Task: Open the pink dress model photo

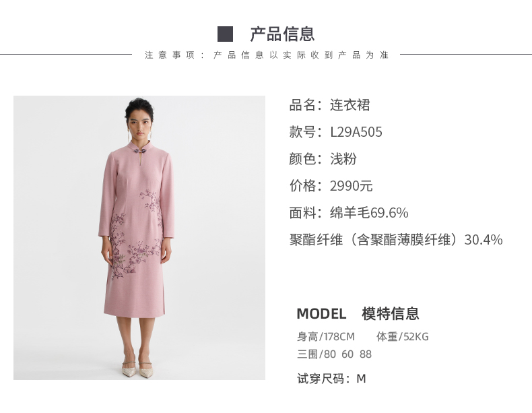Action: 139,238
